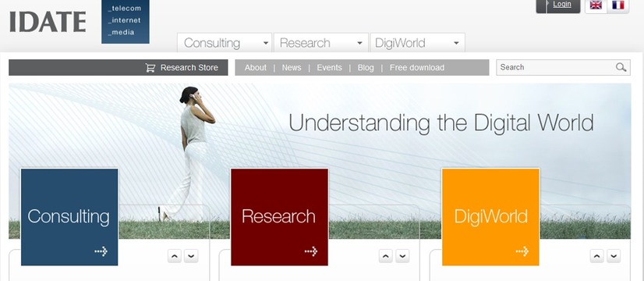The width and height of the screenshot is (644, 281).
Task: Click the arrow on the DigiWorld tile
Action: 522,251
